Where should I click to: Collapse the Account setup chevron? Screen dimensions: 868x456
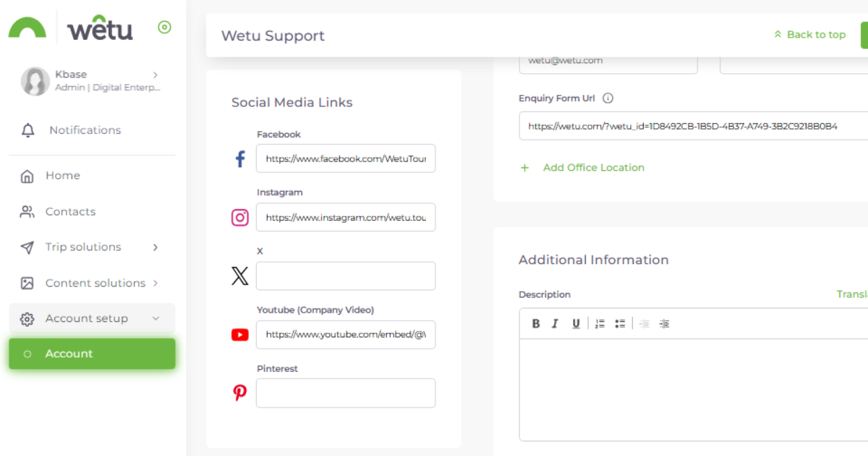point(156,318)
